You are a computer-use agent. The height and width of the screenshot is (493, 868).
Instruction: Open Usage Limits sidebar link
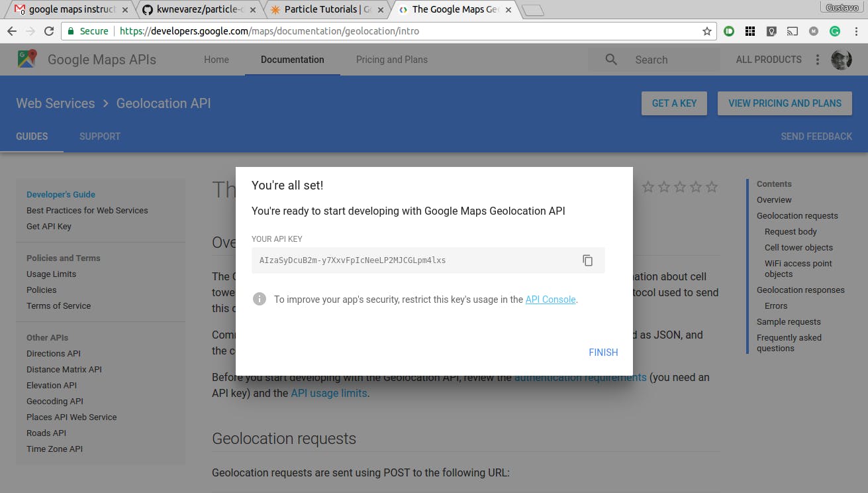(x=51, y=274)
